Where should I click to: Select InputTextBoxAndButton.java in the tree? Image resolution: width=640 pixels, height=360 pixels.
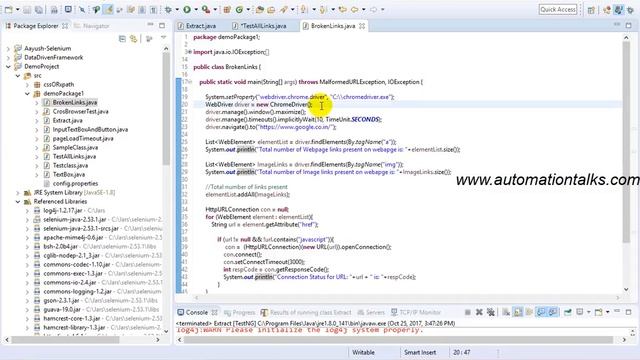(90, 129)
